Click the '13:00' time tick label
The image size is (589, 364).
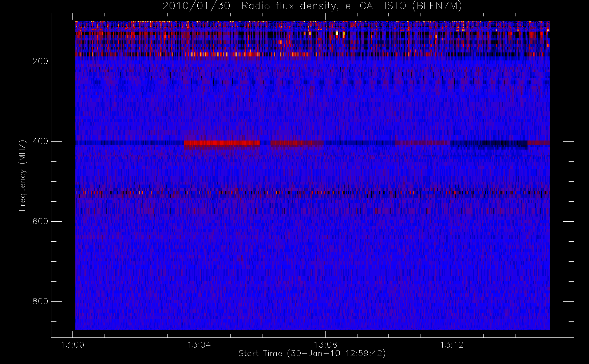pos(72,345)
